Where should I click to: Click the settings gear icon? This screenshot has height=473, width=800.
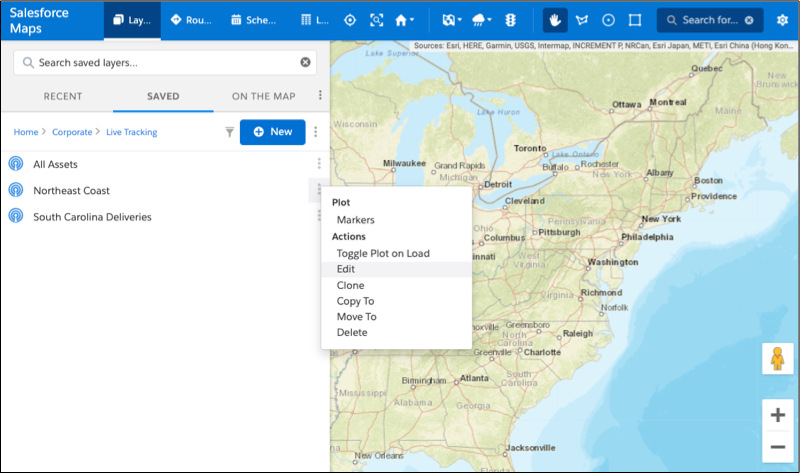783,20
